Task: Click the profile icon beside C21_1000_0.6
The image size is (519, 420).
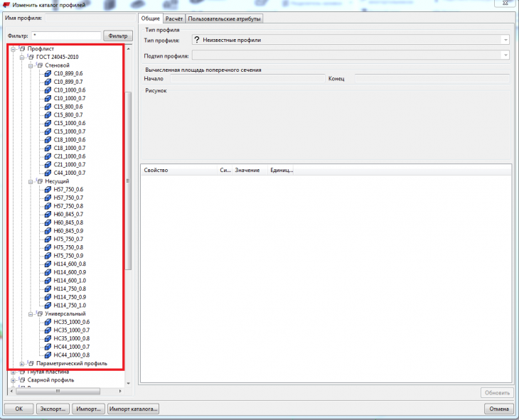Action: coord(48,156)
